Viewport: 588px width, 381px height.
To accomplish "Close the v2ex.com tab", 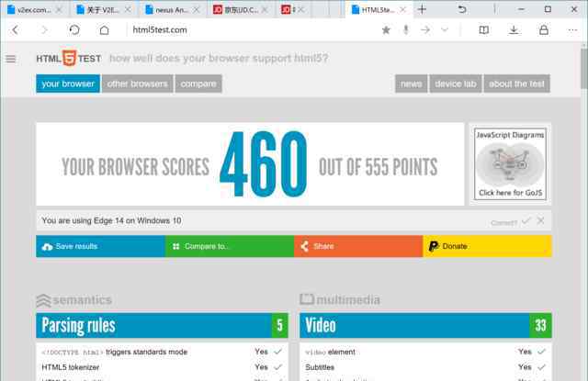I will [x=59, y=10].
